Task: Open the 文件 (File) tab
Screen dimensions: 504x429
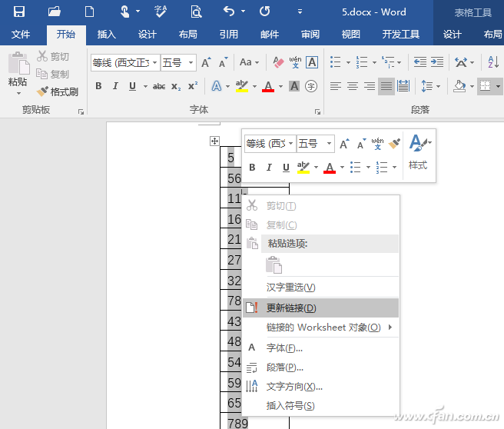Action: tap(21, 34)
